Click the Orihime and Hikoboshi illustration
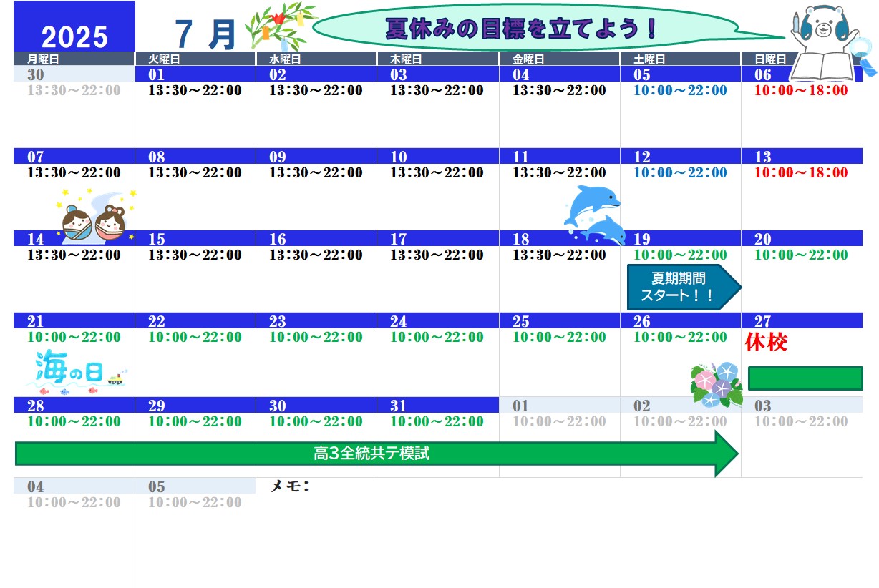The image size is (879, 588). (x=95, y=216)
